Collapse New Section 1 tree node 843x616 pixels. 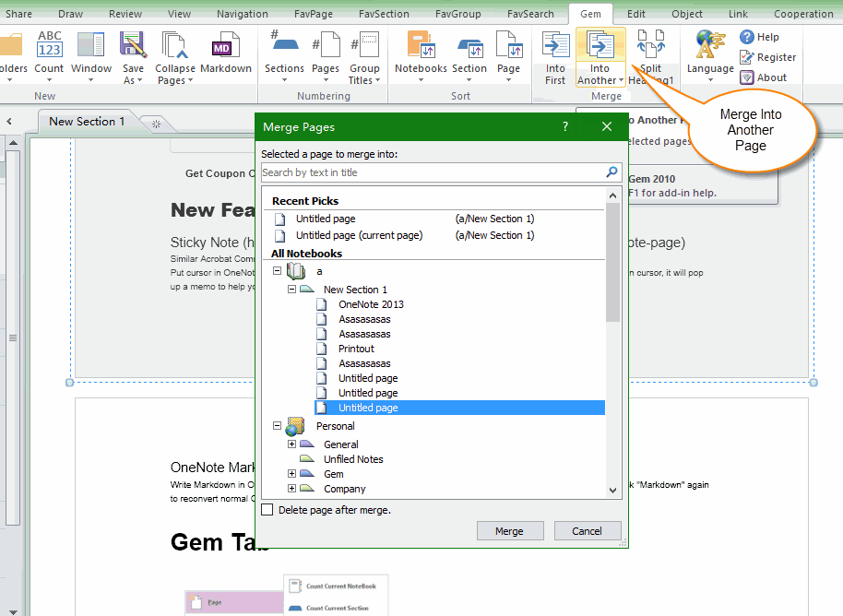click(292, 290)
